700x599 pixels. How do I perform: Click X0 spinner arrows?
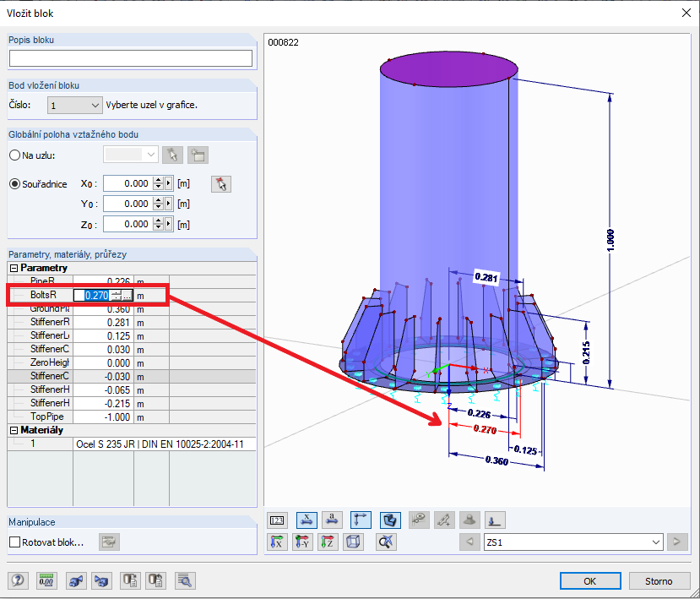[x=158, y=183]
